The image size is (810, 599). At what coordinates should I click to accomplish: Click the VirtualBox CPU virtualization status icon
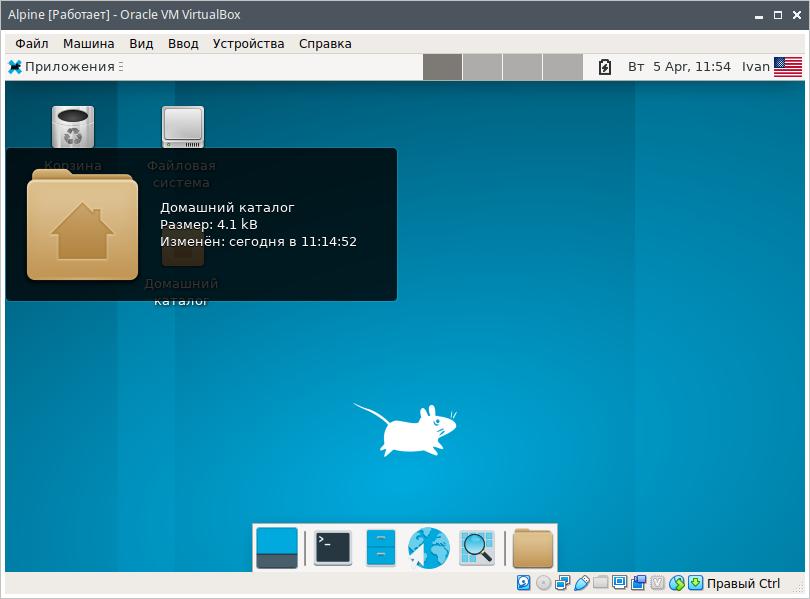click(x=657, y=583)
